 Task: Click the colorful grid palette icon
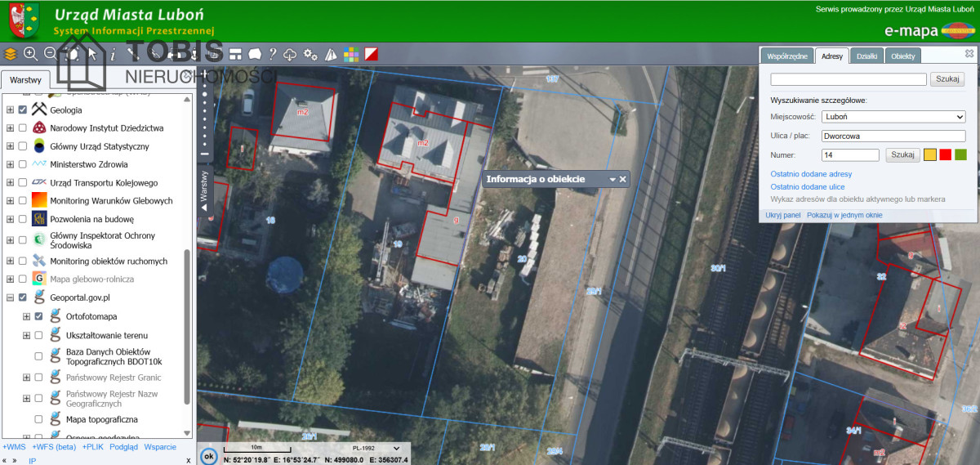click(350, 55)
